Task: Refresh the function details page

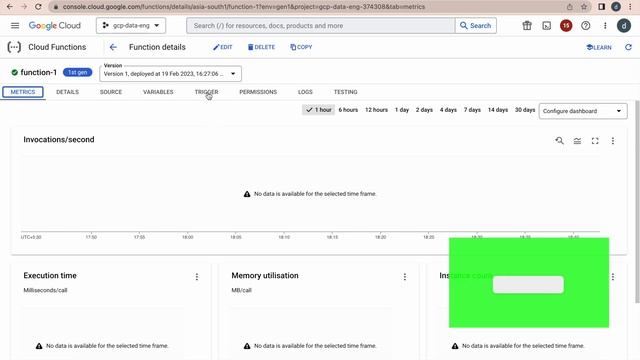Action: (x=628, y=47)
